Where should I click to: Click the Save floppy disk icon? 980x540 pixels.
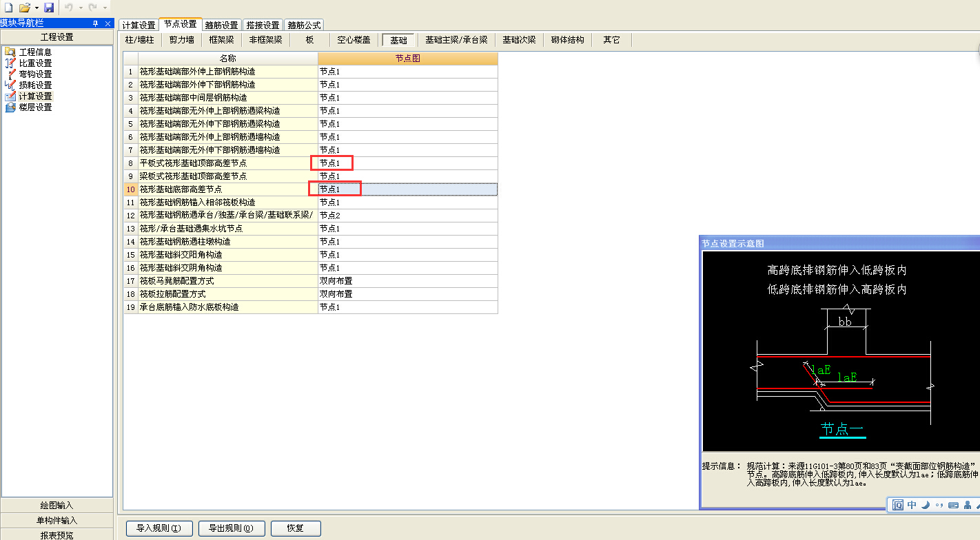coord(49,7)
